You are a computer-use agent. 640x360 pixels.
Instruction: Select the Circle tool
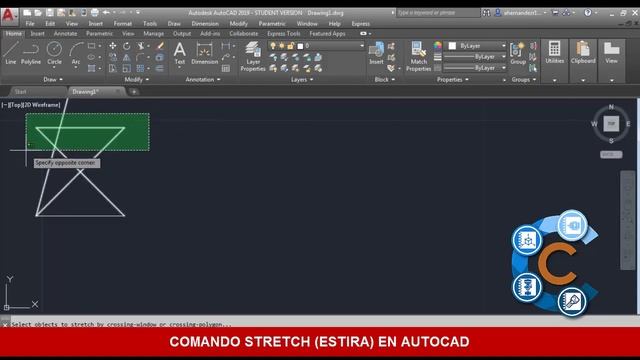point(54,53)
